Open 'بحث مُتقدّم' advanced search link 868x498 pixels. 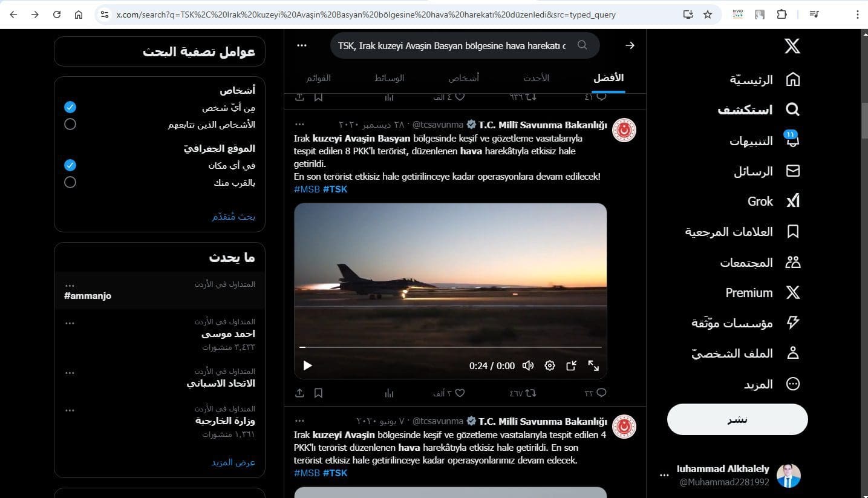coord(233,217)
